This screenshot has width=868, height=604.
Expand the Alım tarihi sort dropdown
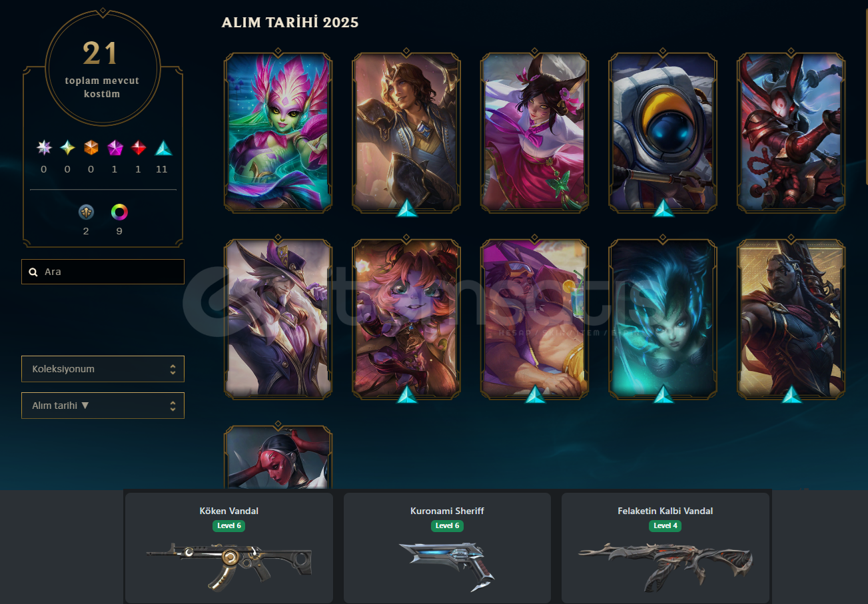point(103,406)
